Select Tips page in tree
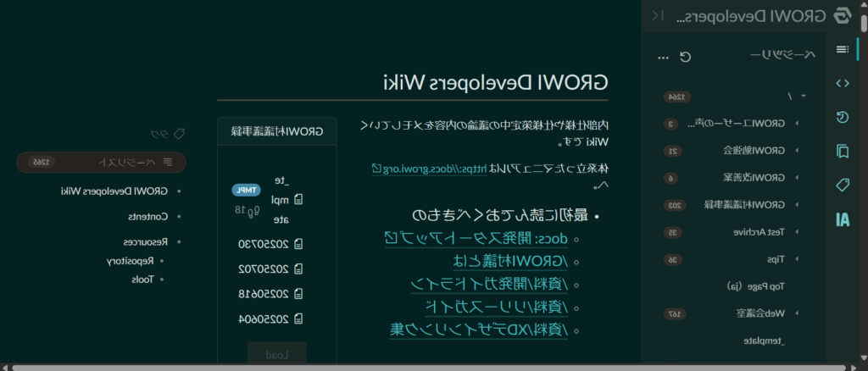Image resolution: width=868 pixels, height=371 pixels. tap(776, 259)
